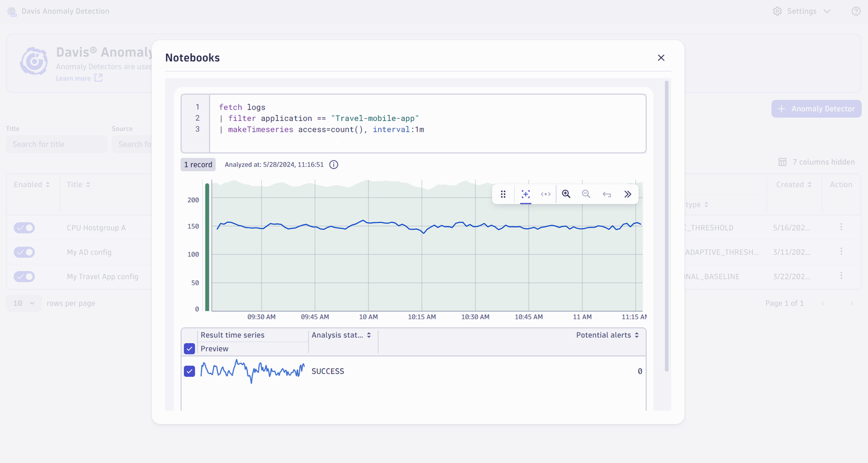Click the 5/16/202... created date
868x463 pixels.
[792, 228]
